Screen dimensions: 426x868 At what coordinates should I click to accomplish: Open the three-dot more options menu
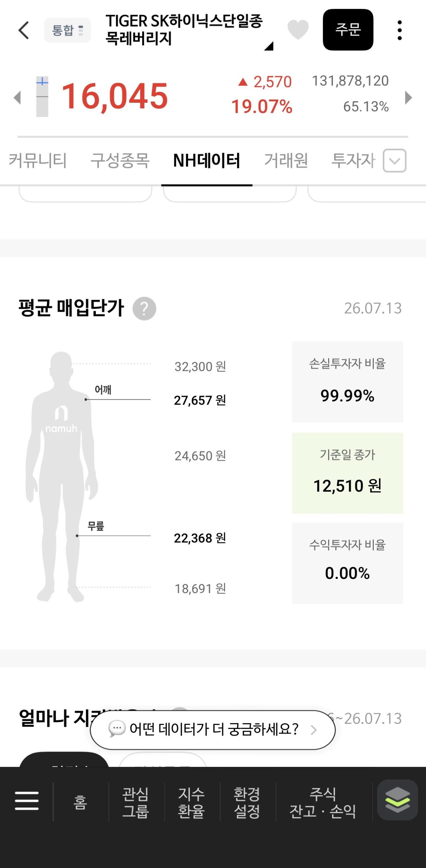[399, 30]
